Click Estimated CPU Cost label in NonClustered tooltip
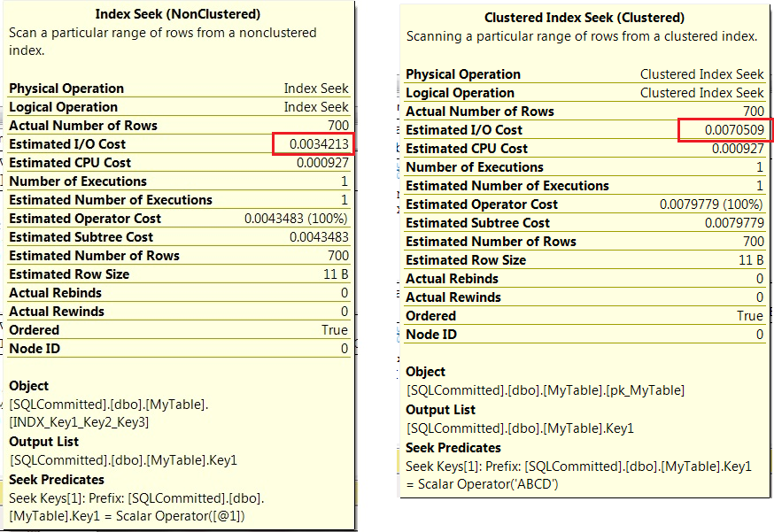This screenshot has width=774, height=532. pyautogui.click(x=70, y=162)
